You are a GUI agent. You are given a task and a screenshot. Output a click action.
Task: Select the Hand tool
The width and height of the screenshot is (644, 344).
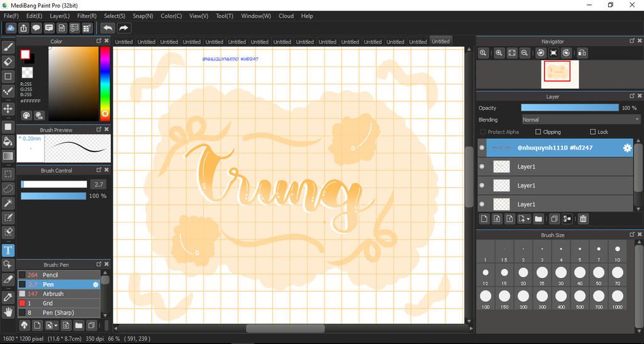tap(8, 312)
